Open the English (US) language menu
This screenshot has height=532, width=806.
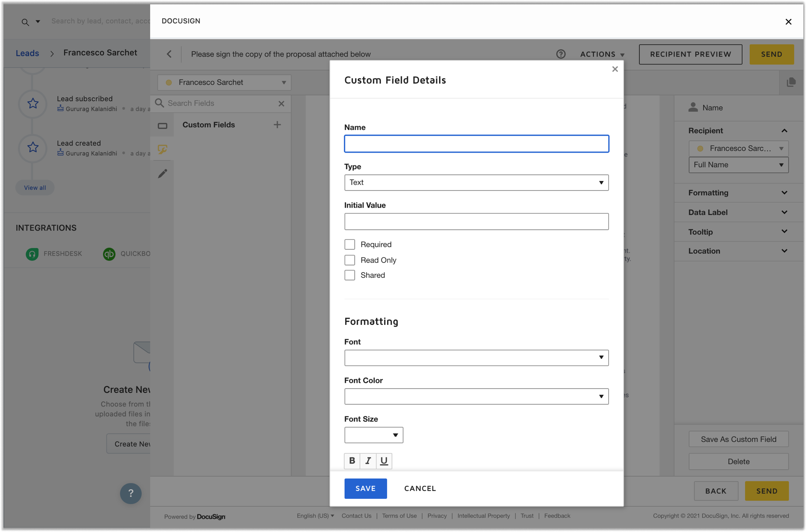point(315,516)
